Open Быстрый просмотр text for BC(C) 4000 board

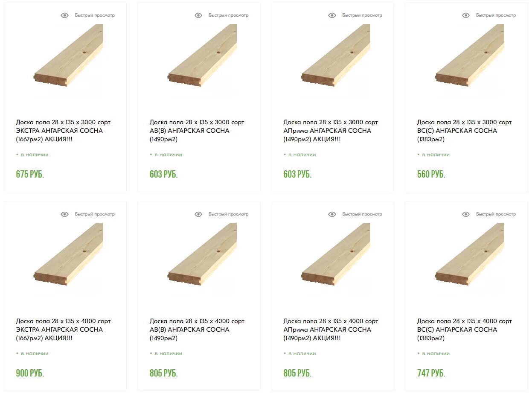point(496,214)
